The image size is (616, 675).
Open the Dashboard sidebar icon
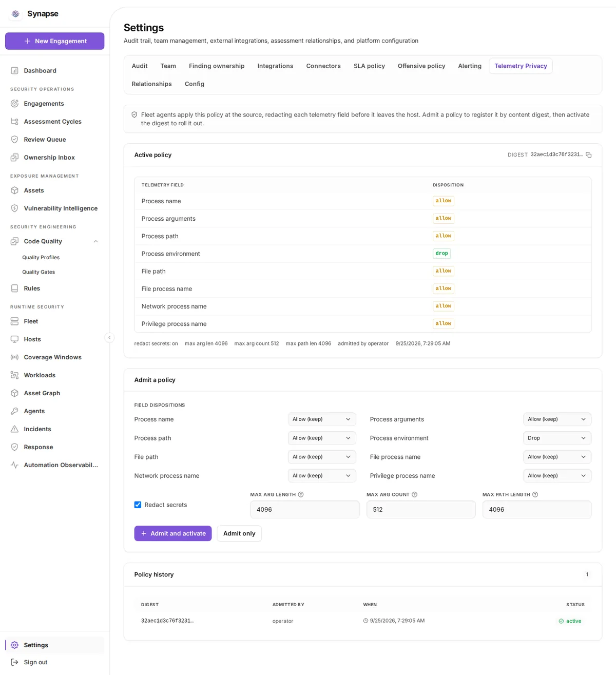pyautogui.click(x=14, y=71)
